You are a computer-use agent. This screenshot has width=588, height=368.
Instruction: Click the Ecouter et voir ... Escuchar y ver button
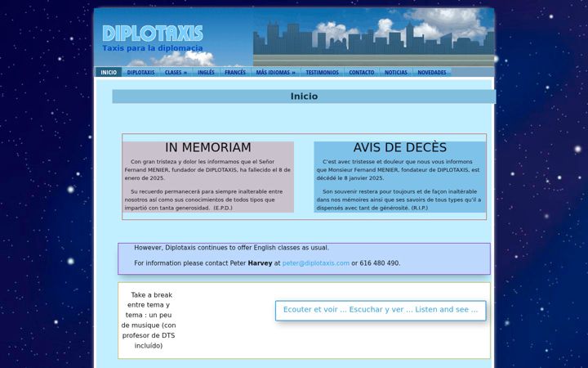coord(381,311)
